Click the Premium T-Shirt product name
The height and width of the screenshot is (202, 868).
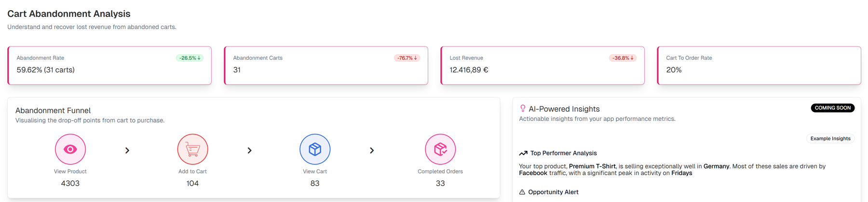coord(592,166)
